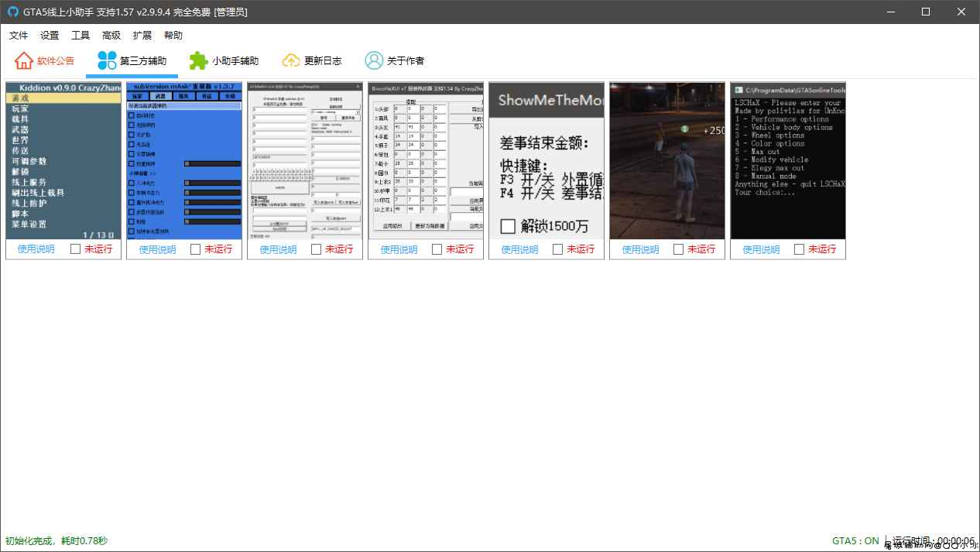The width and height of the screenshot is (980, 552).
Task: Open the 小助手辅助 tab
Action: tap(224, 60)
